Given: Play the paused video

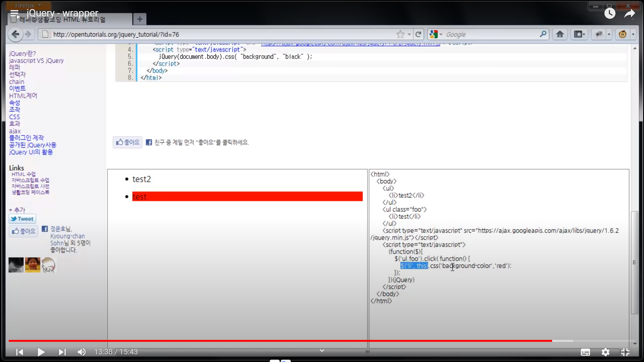Looking at the screenshot, I should 41,352.
